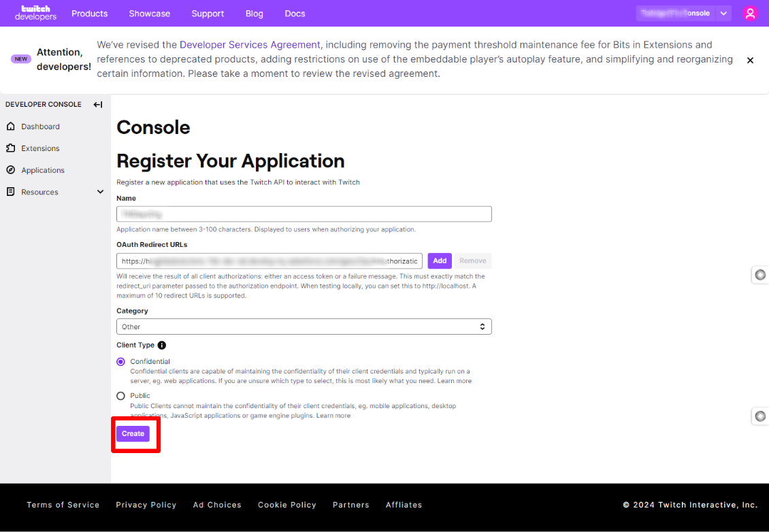The width and height of the screenshot is (769, 532).
Task: Click the Extensions puzzle icon
Action: click(x=10, y=148)
